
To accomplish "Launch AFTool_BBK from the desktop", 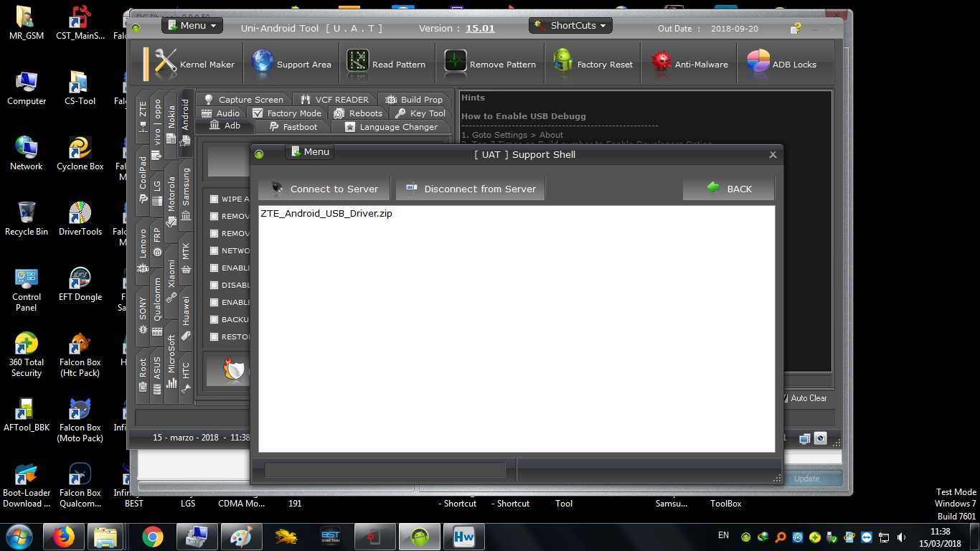I will pyautogui.click(x=27, y=415).
